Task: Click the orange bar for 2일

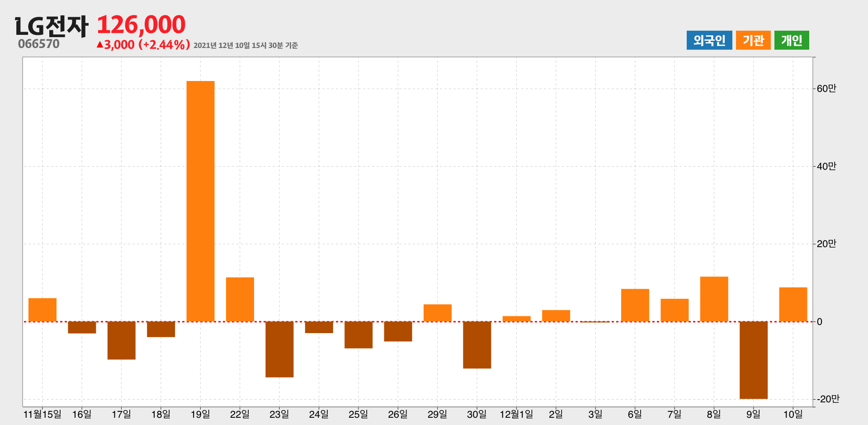Action: click(x=556, y=316)
